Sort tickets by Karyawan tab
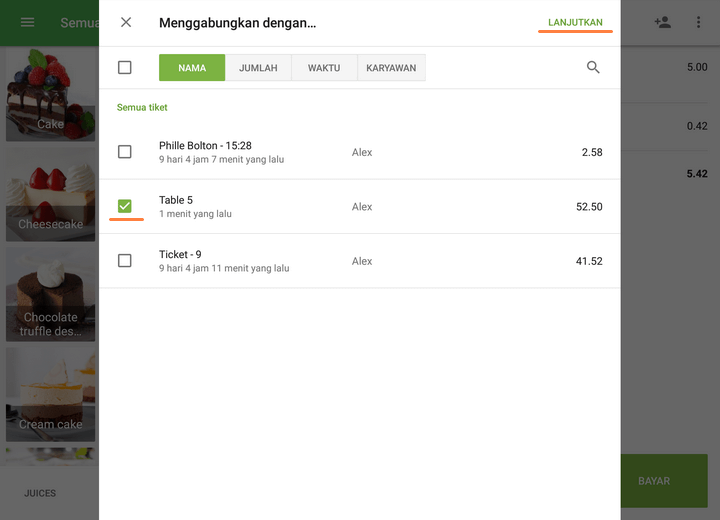Screen dimensions: 720x520 pyautogui.click(x=391, y=68)
